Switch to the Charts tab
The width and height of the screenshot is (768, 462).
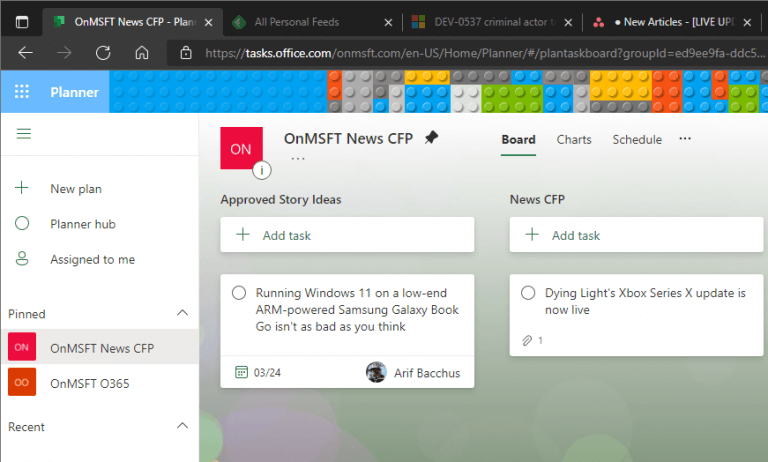click(574, 140)
